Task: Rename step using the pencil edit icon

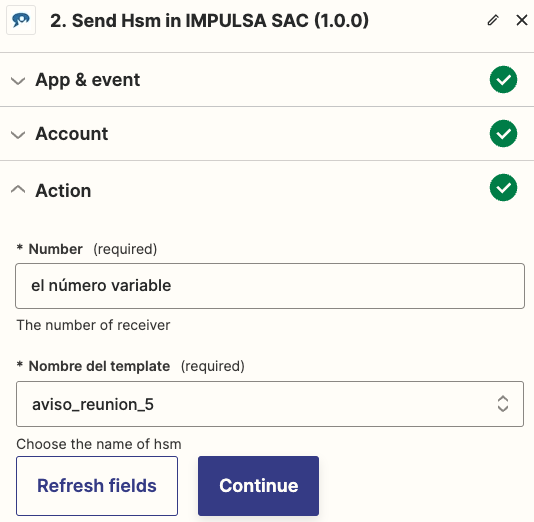Action: click(x=493, y=20)
